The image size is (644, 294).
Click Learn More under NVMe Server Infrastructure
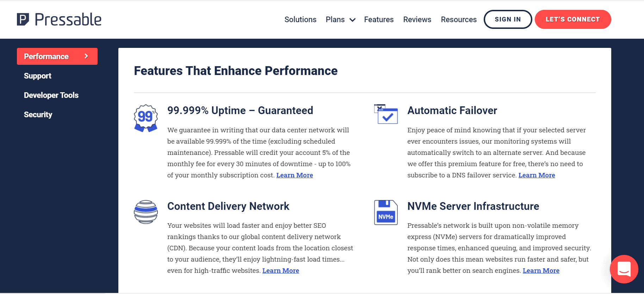[x=541, y=270]
